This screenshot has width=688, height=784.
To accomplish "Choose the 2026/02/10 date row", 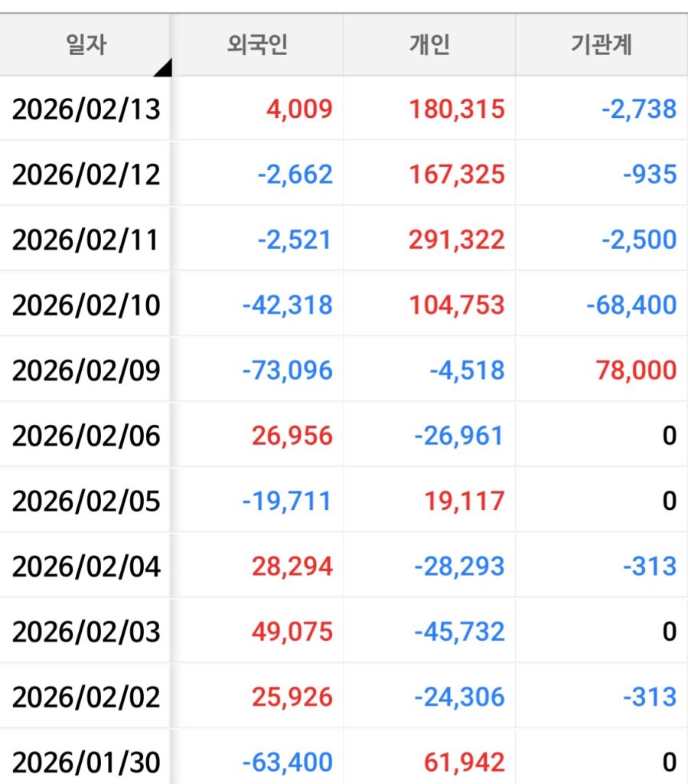I will click(x=86, y=305).
